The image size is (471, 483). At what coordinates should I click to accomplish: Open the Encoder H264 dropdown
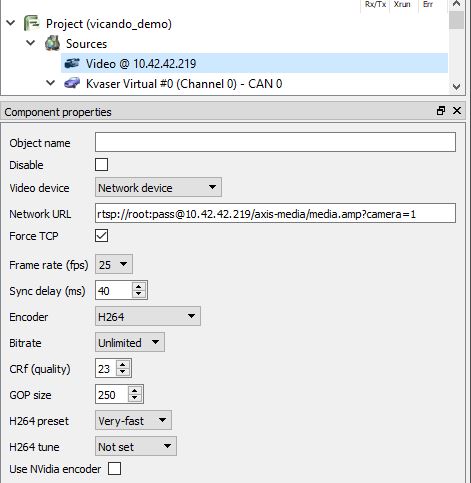point(148,316)
